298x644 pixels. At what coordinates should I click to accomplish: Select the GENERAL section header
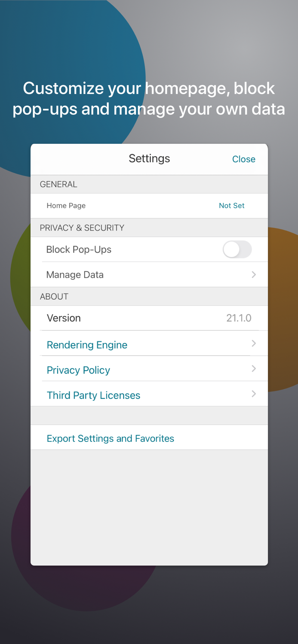click(x=58, y=184)
